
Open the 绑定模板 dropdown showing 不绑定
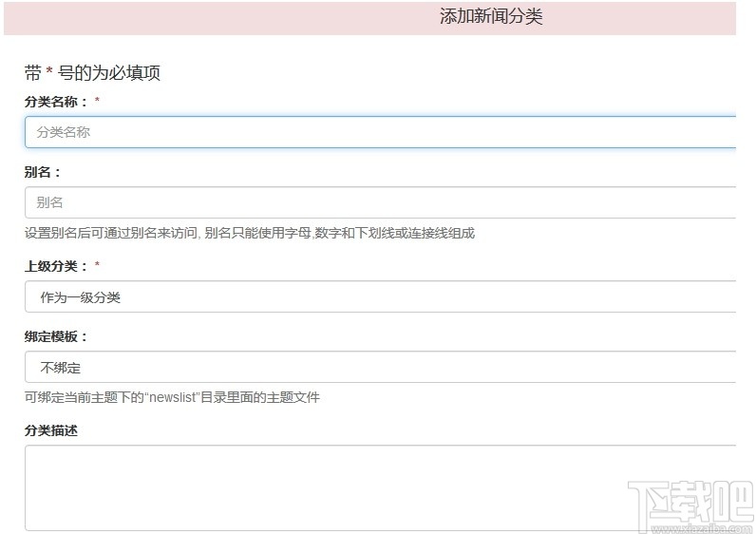point(381,367)
